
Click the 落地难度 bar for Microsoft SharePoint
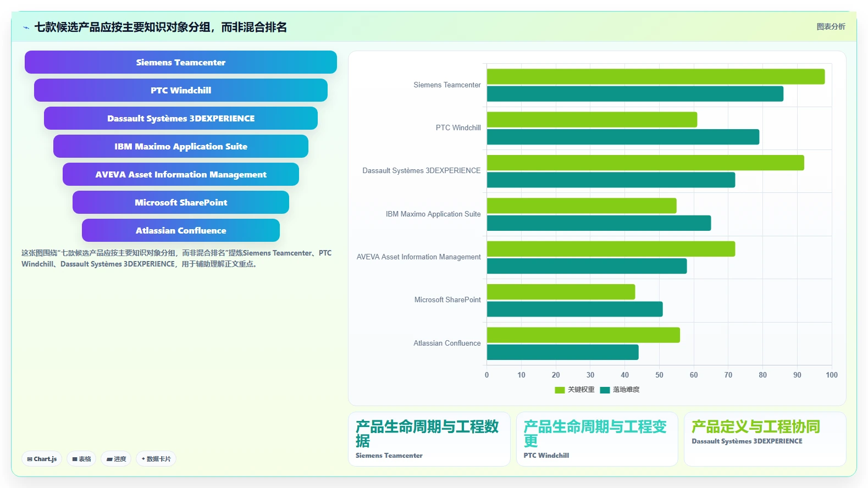click(574, 309)
